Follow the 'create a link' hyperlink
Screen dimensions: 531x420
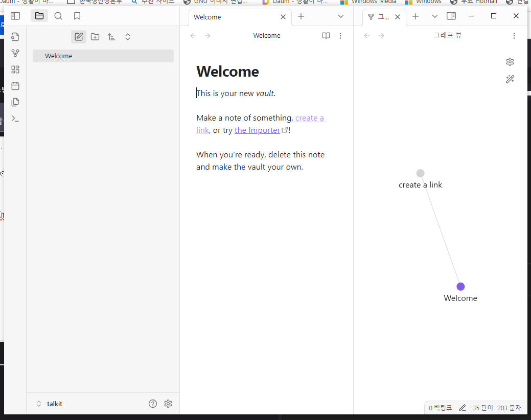point(310,118)
